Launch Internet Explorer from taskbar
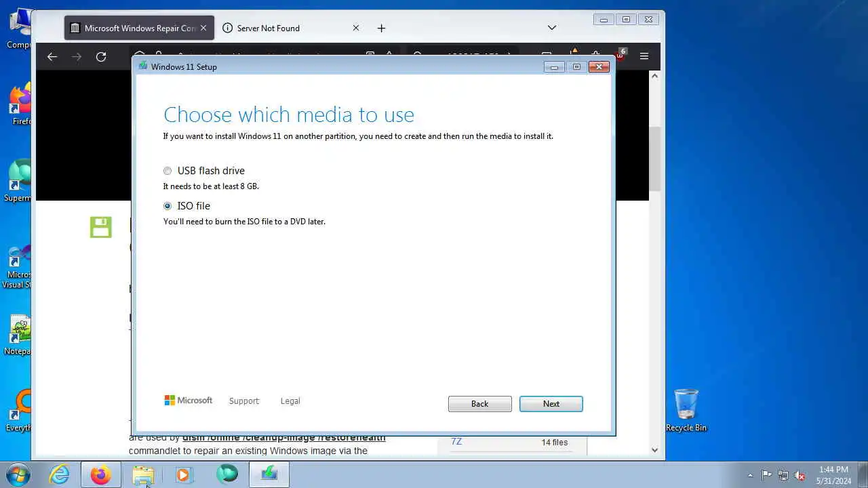Screen dimensions: 868x488 coord(60,474)
